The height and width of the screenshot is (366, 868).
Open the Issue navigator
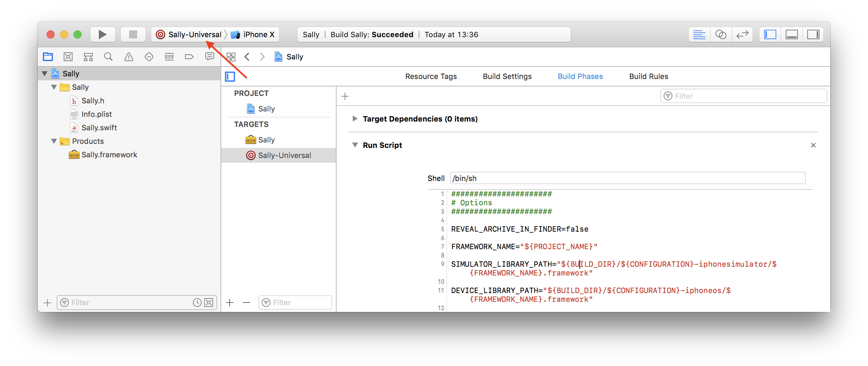(x=129, y=57)
